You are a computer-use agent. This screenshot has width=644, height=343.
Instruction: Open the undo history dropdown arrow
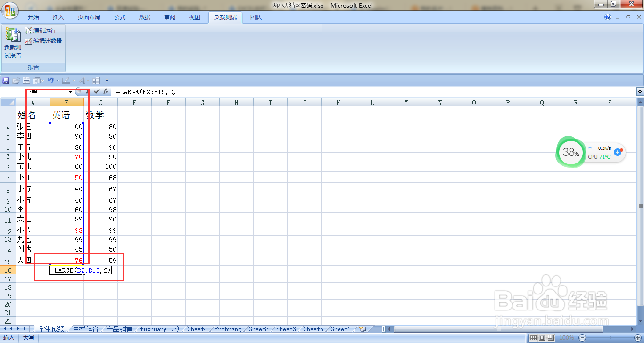tap(57, 81)
